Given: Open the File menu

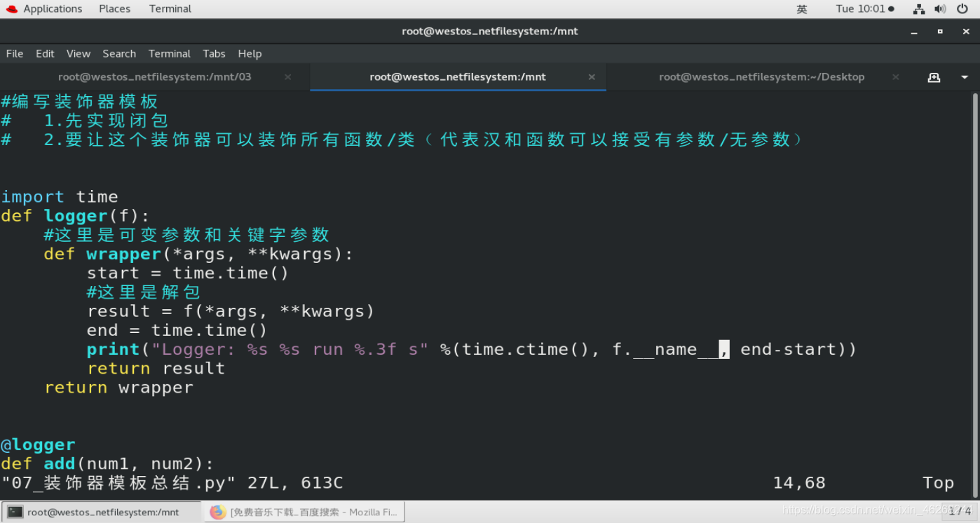Looking at the screenshot, I should [15, 53].
